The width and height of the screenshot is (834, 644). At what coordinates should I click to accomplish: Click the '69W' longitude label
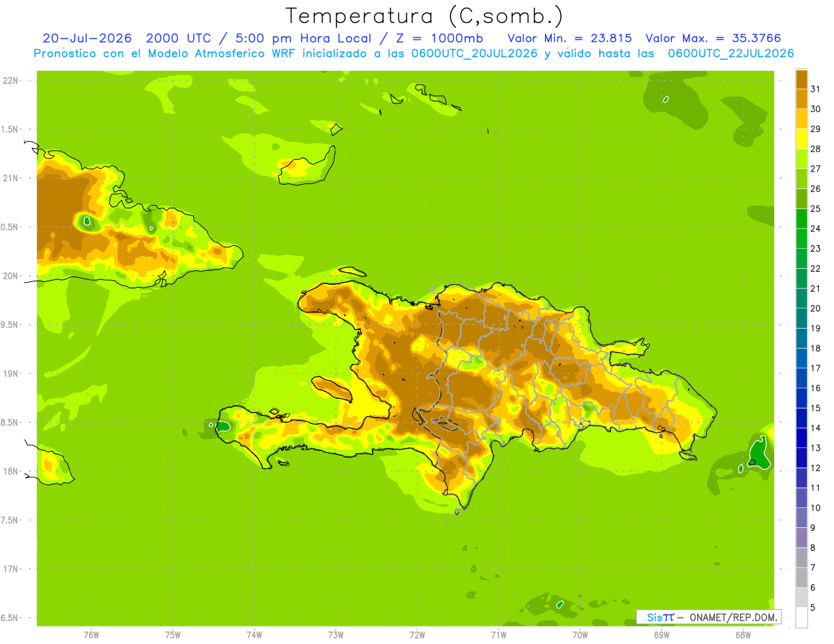coord(662,635)
